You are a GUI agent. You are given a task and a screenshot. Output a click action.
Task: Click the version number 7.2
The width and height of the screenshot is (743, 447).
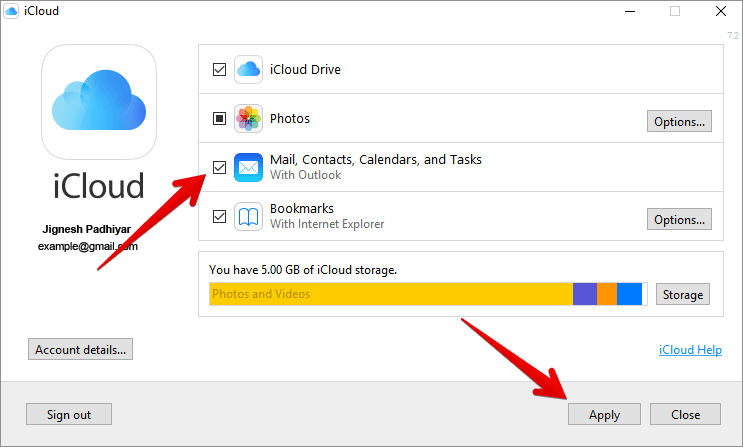[x=733, y=36]
